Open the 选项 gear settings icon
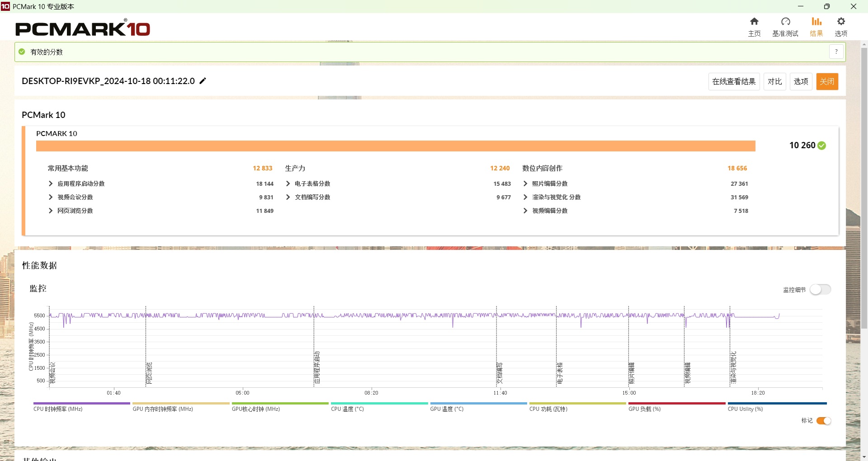Image resolution: width=868 pixels, height=461 pixels. [x=841, y=21]
